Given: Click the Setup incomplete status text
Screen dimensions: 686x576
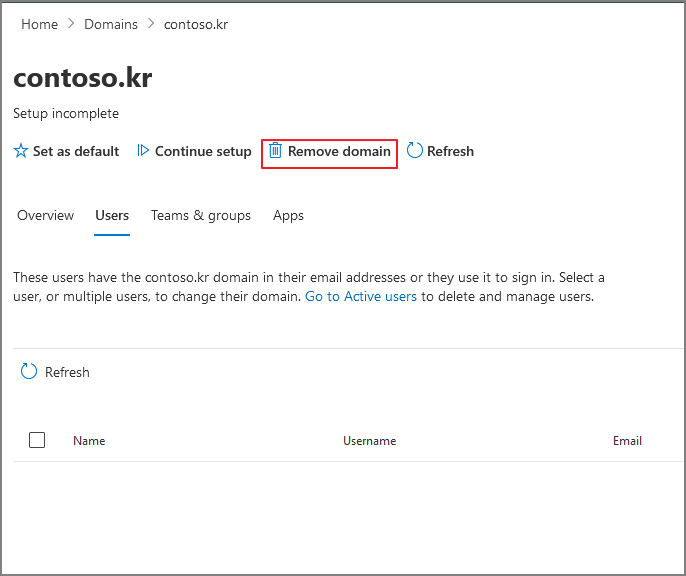Looking at the screenshot, I should (x=66, y=114).
